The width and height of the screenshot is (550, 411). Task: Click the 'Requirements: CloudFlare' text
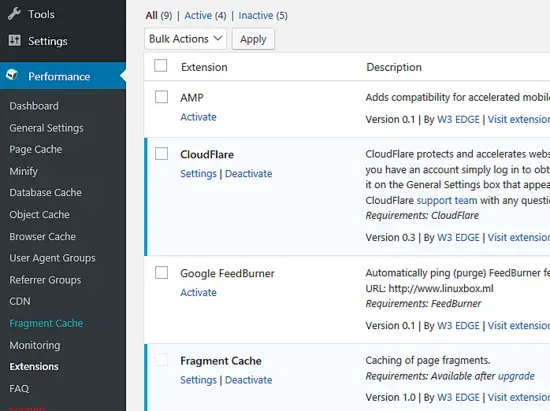pyautogui.click(x=422, y=215)
